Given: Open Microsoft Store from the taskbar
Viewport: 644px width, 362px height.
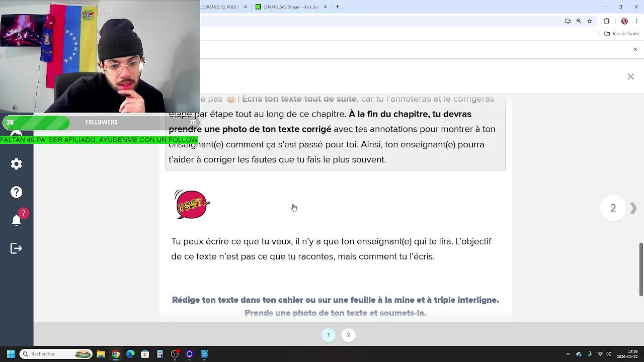Looking at the screenshot, I should (145, 354).
